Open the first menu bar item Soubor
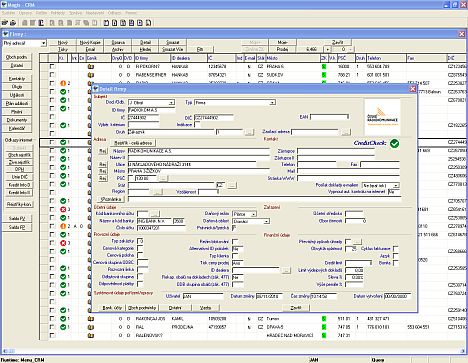 [x=8, y=13]
